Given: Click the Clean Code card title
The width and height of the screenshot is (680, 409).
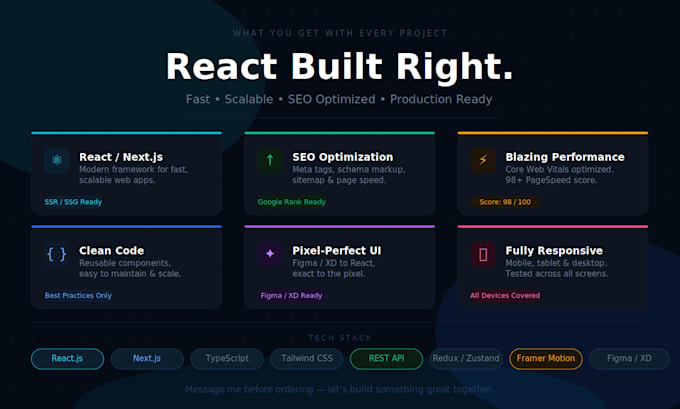Looking at the screenshot, I should tap(111, 251).
